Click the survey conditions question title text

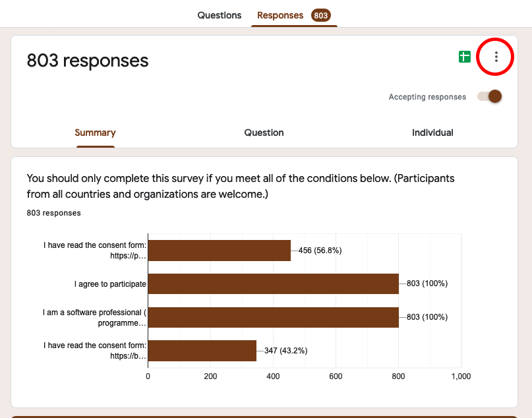tap(241, 187)
